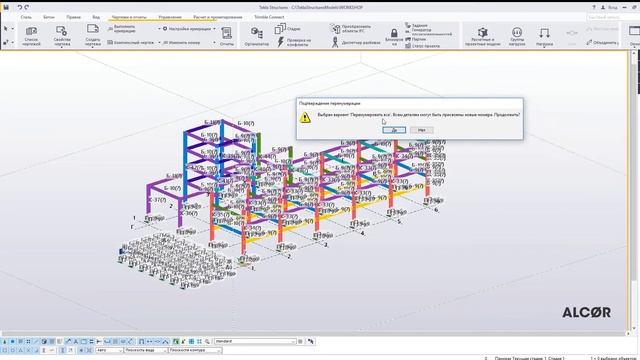The height and width of the screenshot is (360, 640).
Task: Expand the Компоновочный чертеж dropdown arrow
Action: (159, 42)
